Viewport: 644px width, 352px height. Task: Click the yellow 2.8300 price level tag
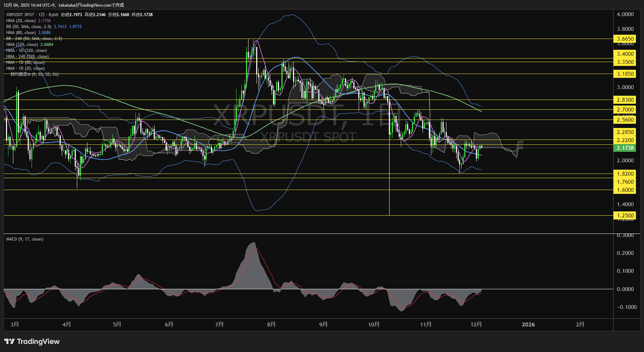pyautogui.click(x=625, y=100)
